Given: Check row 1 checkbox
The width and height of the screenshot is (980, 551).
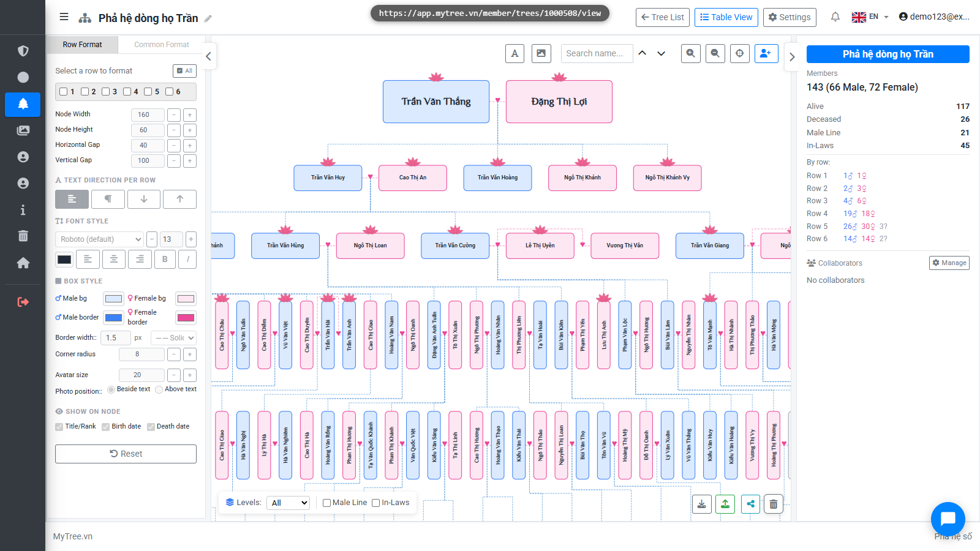Looking at the screenshot, I should coord(63,92).
